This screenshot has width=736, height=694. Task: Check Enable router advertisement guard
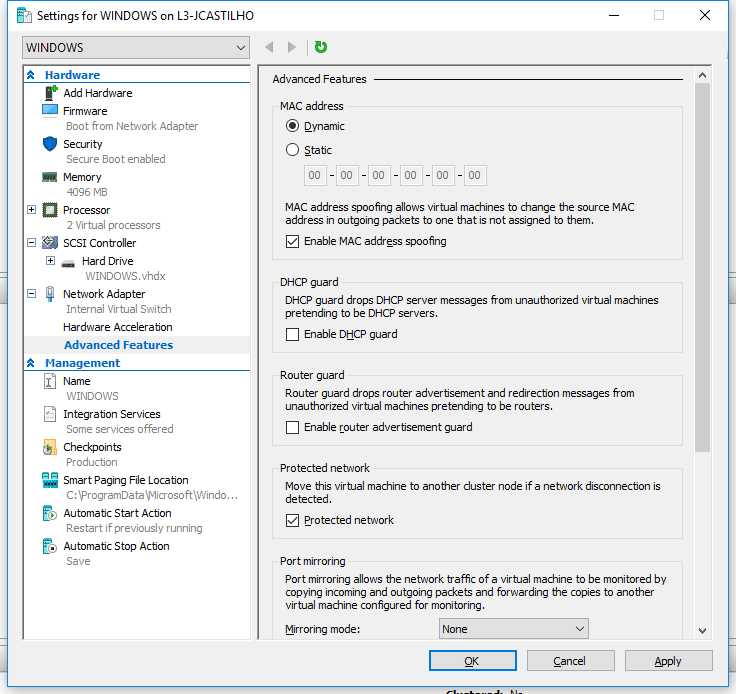pos(292,427)
